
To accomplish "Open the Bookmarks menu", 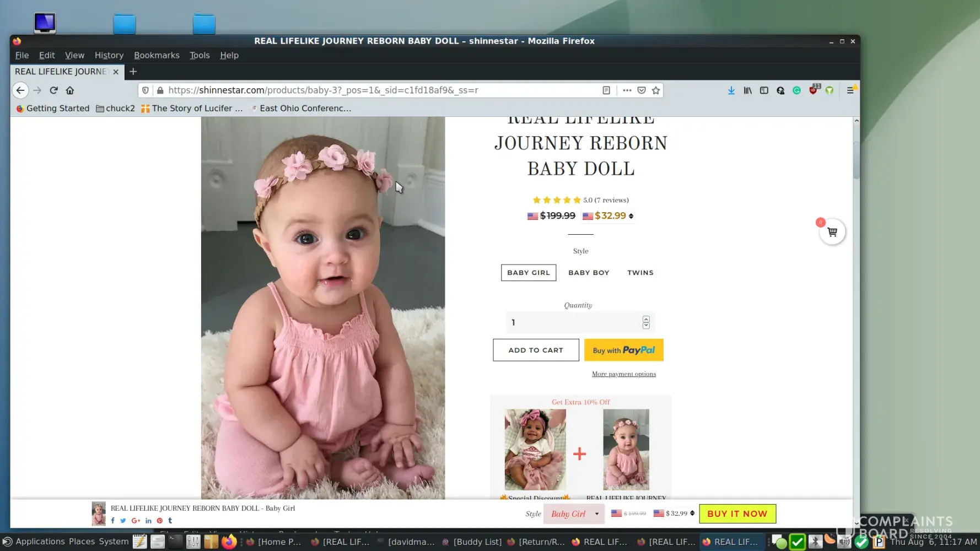I will [157, 55].
